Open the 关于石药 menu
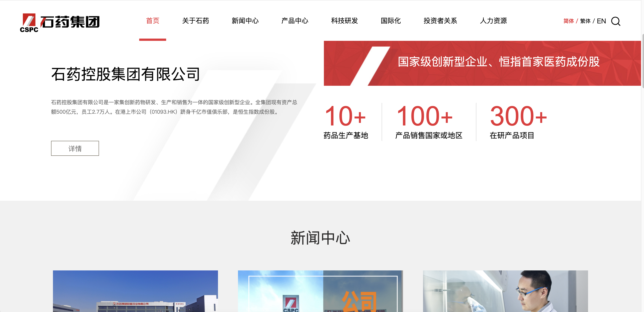This screenshot has height=312, width=644. click(196, 21)
